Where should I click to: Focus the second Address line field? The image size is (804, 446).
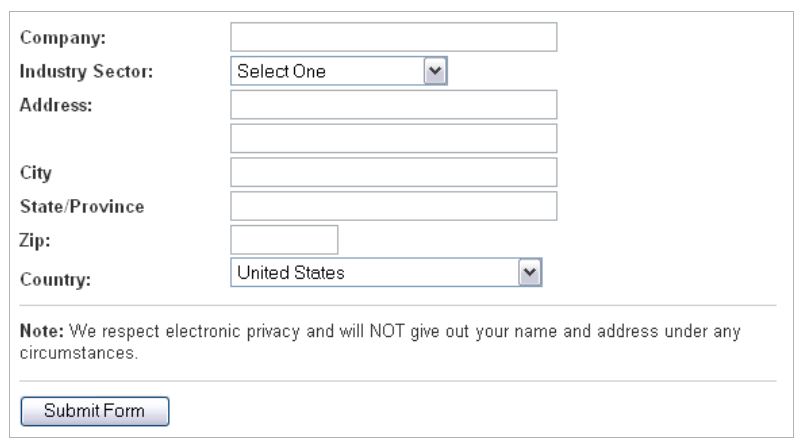[393, 139]
